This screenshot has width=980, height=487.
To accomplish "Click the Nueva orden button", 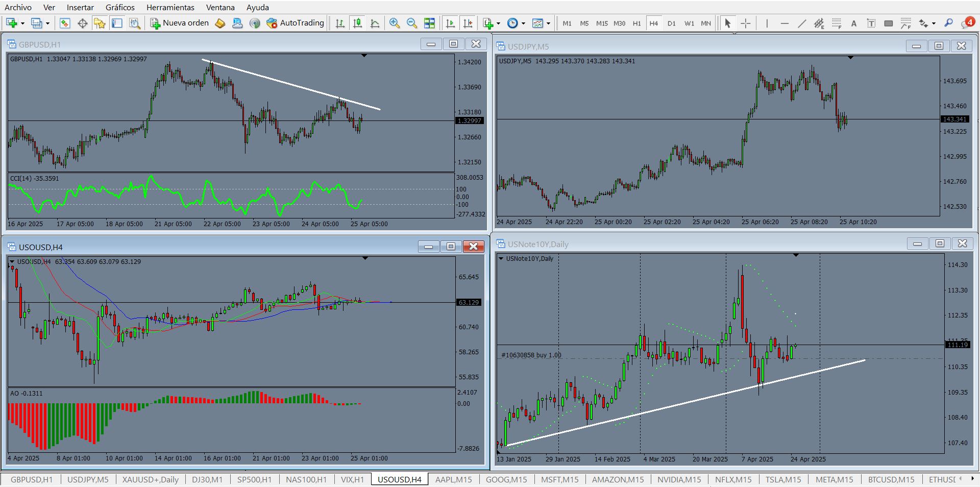I will point(180,23).
